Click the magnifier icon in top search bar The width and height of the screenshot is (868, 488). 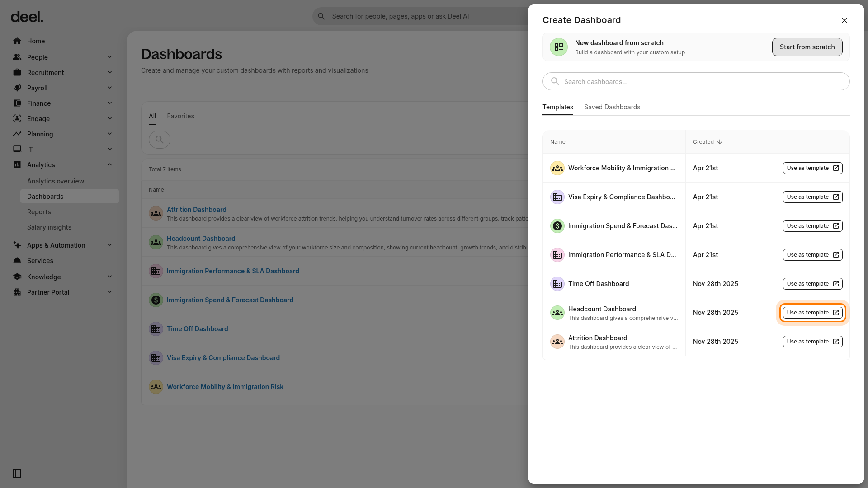[x=321, y=16]
